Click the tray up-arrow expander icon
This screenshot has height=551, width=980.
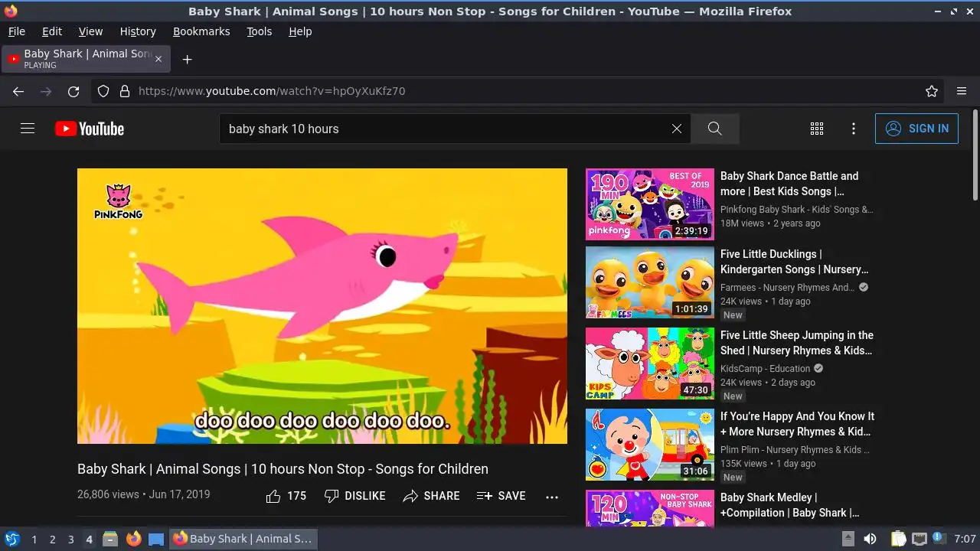click(x=848, y=539)
